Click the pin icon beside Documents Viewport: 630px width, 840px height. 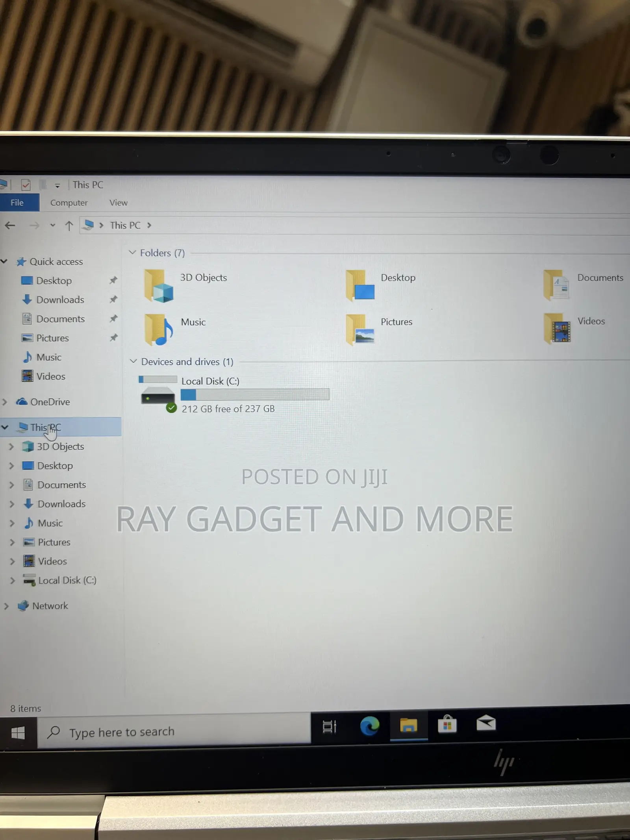113,318
